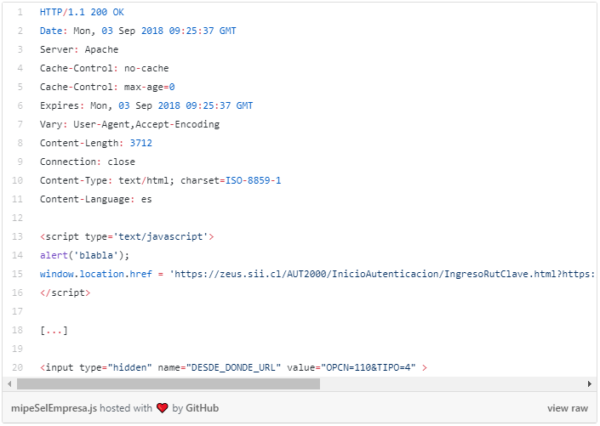The image size is (600, 426).
Task: Open mipeSelEmpresa.js file link
Action: click(x=54, y=408)
